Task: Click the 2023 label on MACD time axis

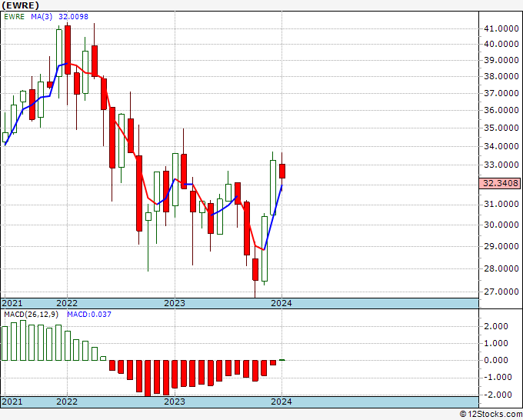Action: (x=175, y=402)
